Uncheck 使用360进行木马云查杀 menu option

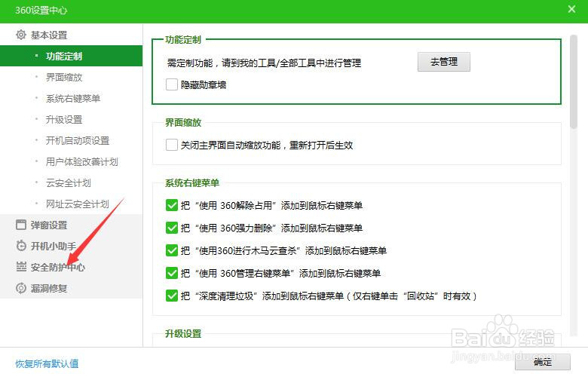172,250
